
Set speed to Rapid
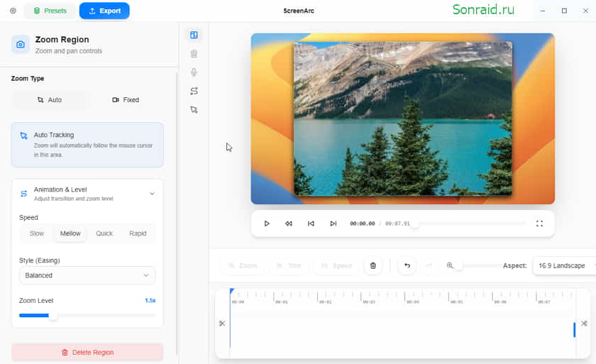[x=138, y=233]
